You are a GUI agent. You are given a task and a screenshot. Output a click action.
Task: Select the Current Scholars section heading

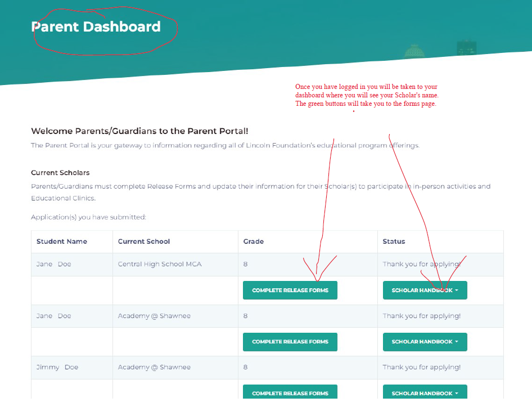[60, 173]
